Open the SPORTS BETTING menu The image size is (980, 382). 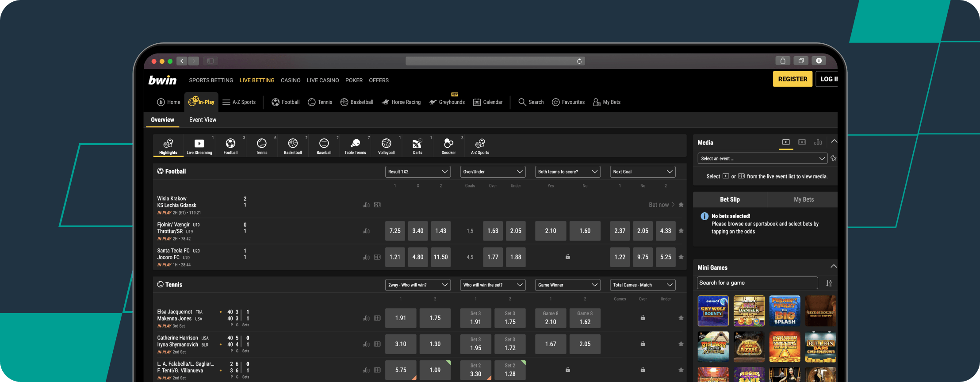pyautogui.click(x=211, y=80)
